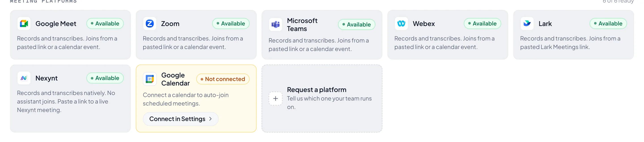Click the Nexynt title text
Screen dimensions: 644x142
tap(47, 78)
